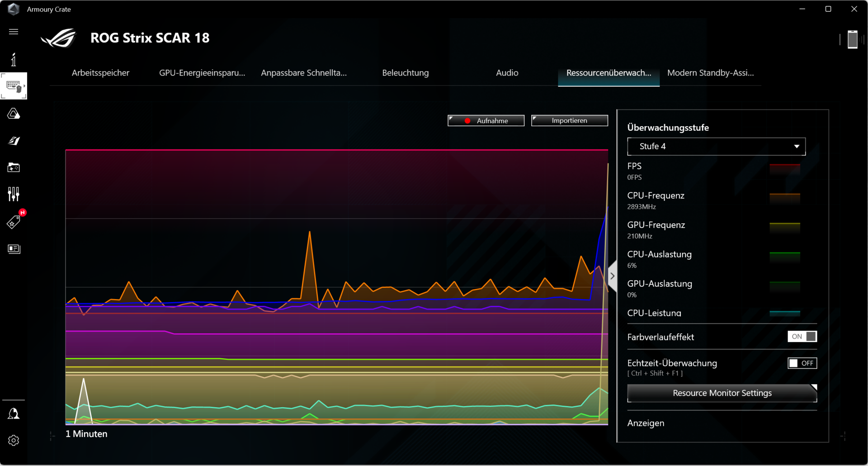Viewport: 868px width, 466px height.
Task: Toggle the Farbverlaufeffekt ON switch
Action: [x=802, y=337]
